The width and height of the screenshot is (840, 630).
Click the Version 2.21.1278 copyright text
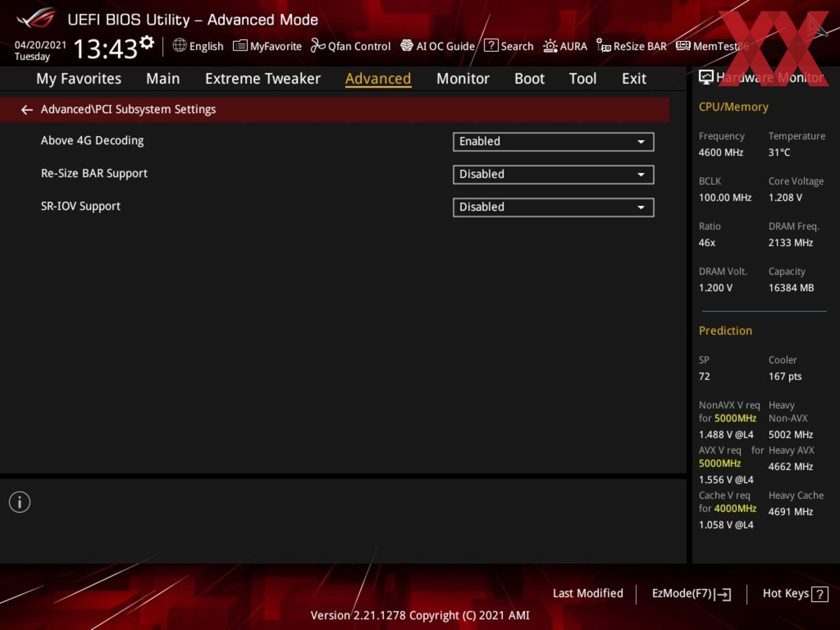(x=419, y=616)
